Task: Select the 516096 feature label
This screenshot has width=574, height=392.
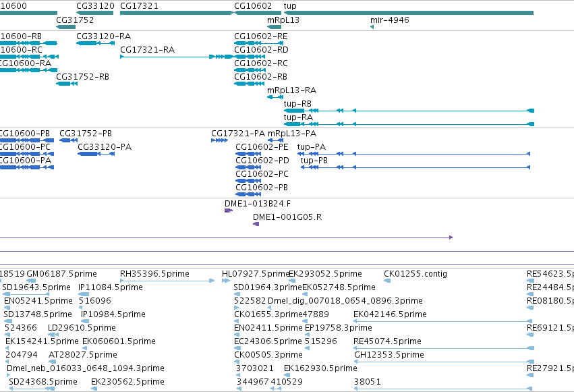Action: click(x=95, y=301)
